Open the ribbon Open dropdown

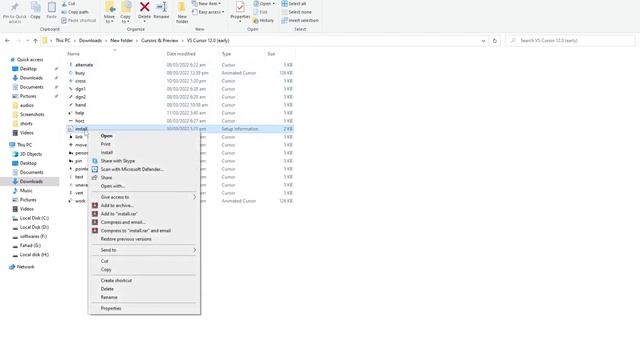[x=264, y=4]
